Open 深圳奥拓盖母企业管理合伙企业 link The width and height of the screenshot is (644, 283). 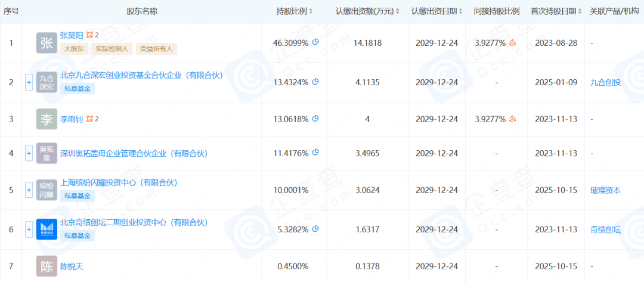pyautogui.click(x=134, y=153)
